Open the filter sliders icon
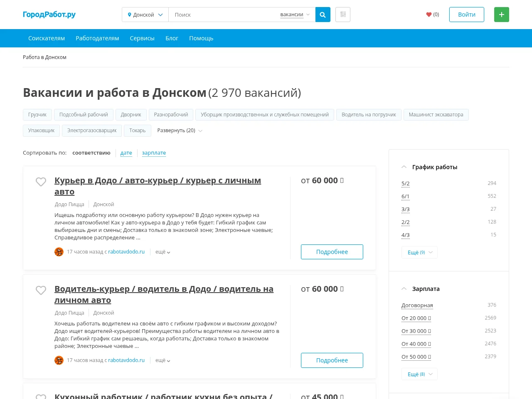 pos(343,15)
